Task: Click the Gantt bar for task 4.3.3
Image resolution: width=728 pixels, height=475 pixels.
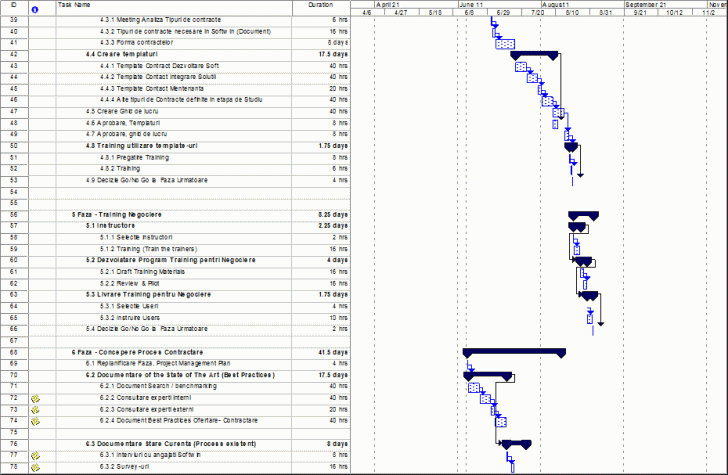Action: tap(505, 44)
